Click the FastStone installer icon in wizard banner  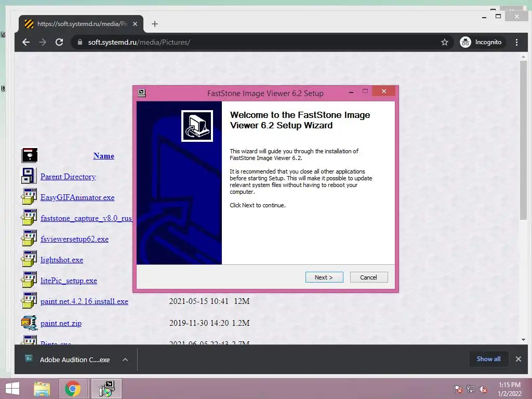(197, 126)
